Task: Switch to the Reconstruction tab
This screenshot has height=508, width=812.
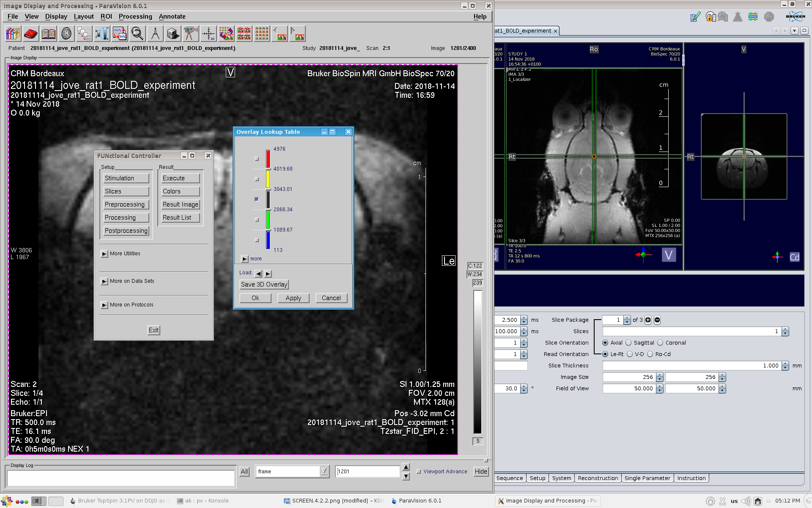Action: pyautogui.click(x=598, y=478)
